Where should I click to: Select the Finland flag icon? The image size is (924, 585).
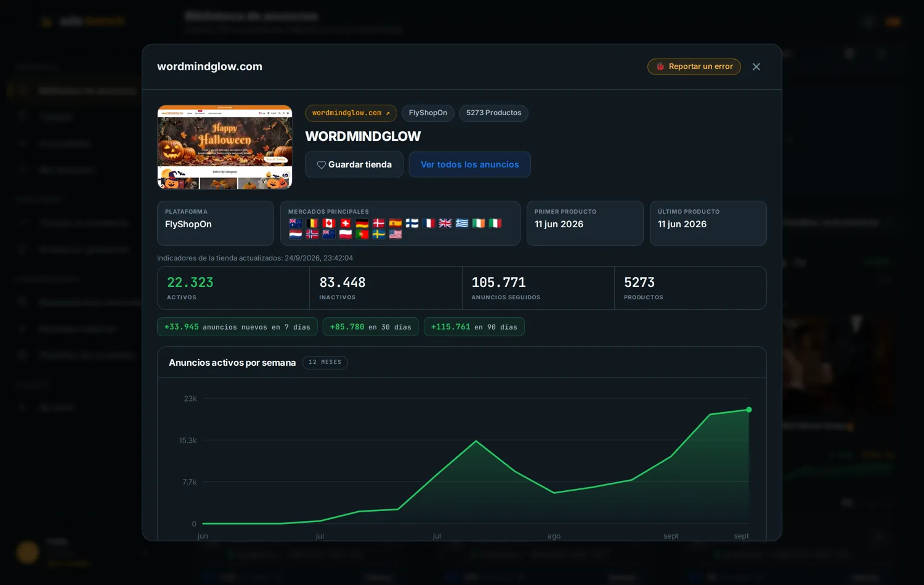[x=412, y=224]
